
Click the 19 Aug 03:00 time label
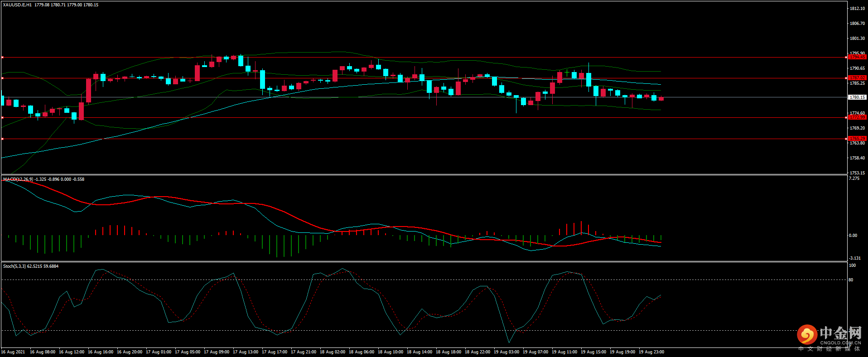[x=506, y=352]
